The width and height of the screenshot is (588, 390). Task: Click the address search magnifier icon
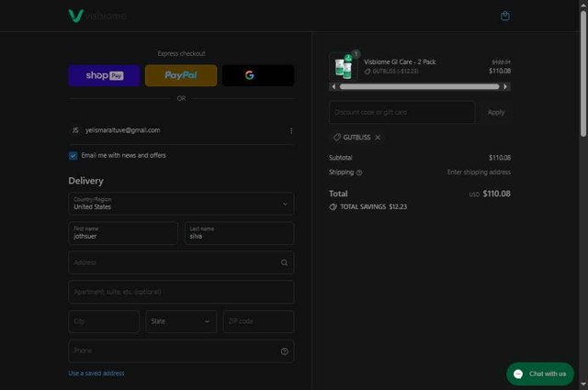284,262
